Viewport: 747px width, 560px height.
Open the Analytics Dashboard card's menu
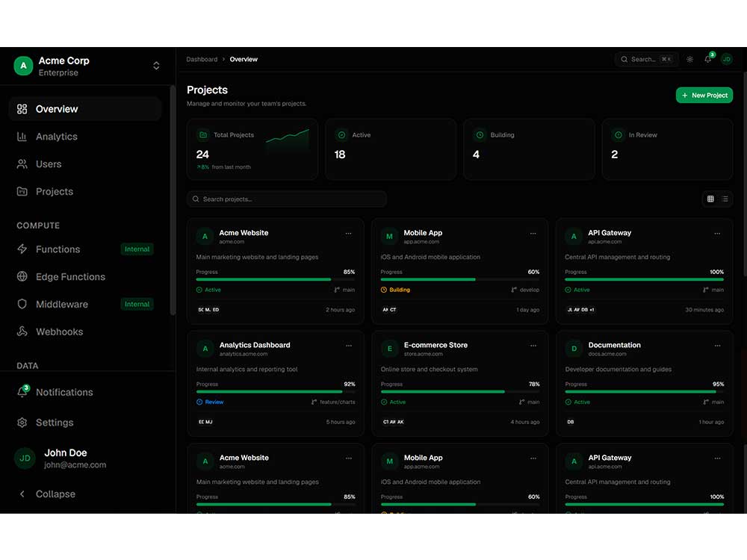(x=349, y=346)
